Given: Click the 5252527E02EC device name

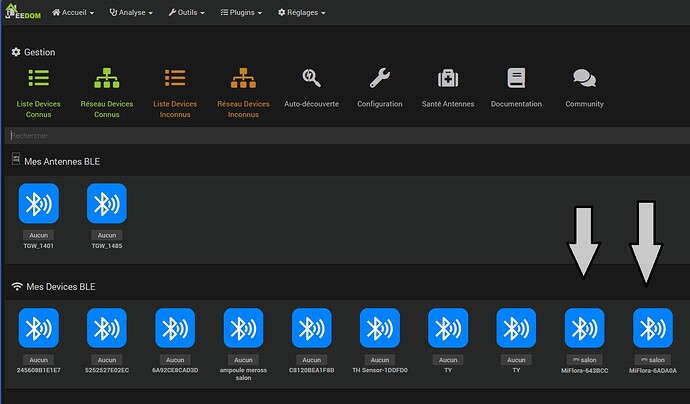Looking at the screenshot, I should point(106,370).
